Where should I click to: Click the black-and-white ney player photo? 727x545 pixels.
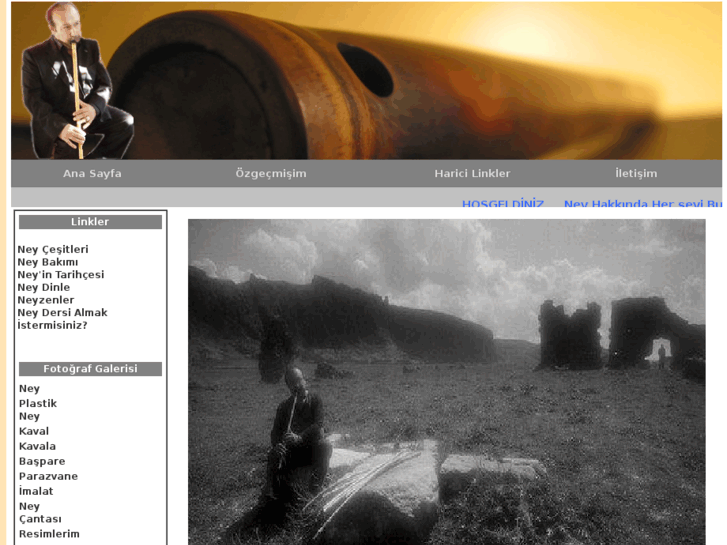tap(446, 382)
